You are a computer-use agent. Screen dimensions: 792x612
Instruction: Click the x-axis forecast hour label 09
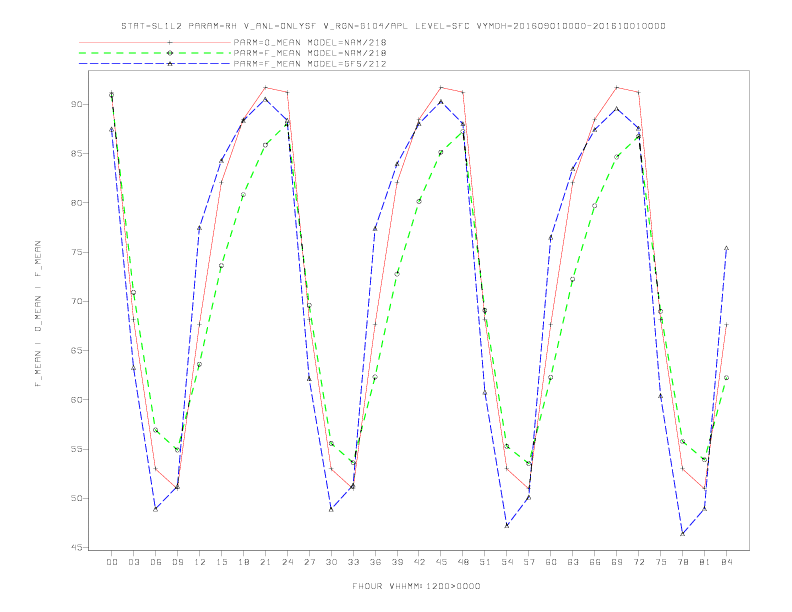coord(177,562)
